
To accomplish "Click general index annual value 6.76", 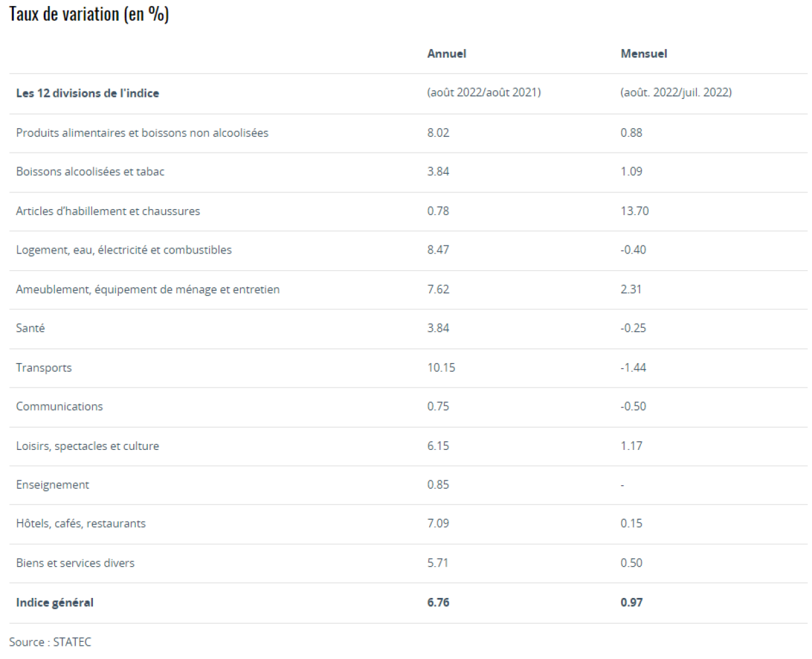I will pyautogui.click(x=438, y=603).
